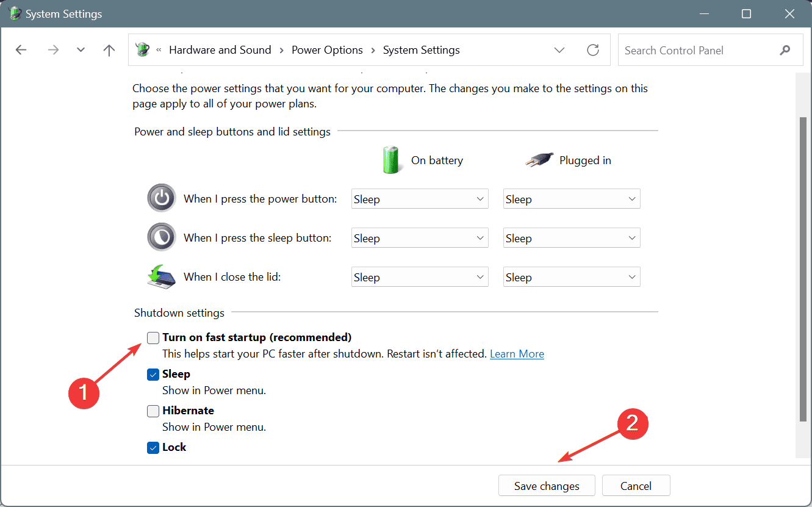Click the search magnifier icon

tap(785, 50)
